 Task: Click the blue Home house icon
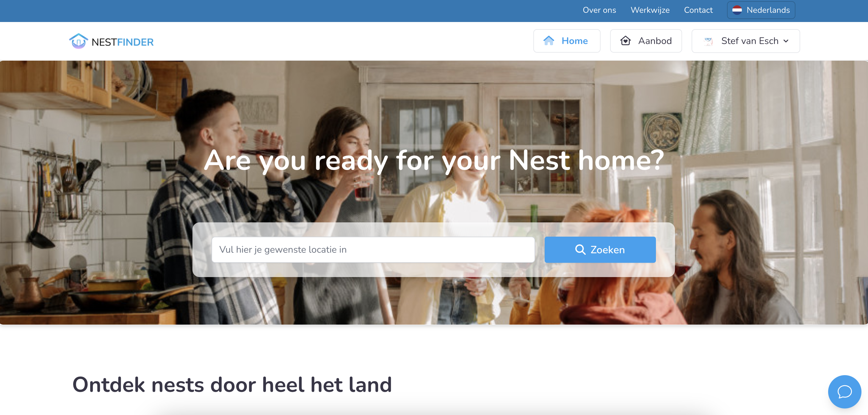(x=549, y=41)
